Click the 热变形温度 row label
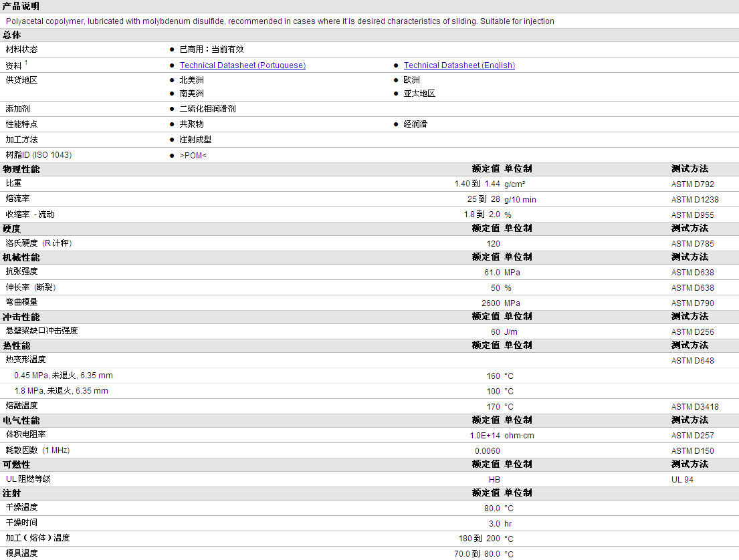The width and height of the screenshot is (739, 560). pyautogui.click(x=25, y=360)
